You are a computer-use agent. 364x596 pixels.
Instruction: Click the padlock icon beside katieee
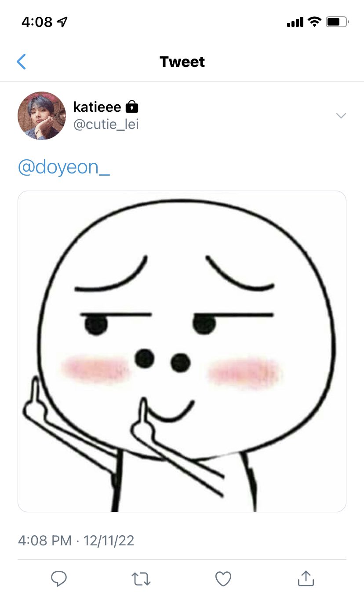[x=132, y=107]
